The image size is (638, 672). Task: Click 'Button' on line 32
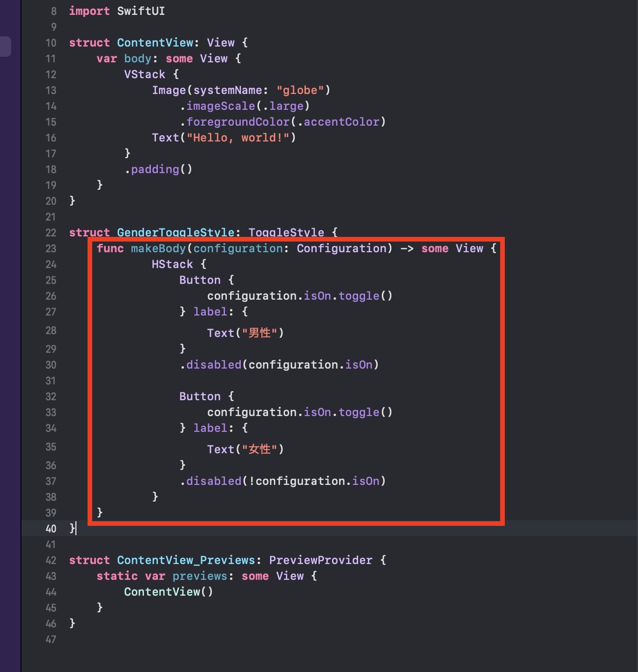click(200, 396)
